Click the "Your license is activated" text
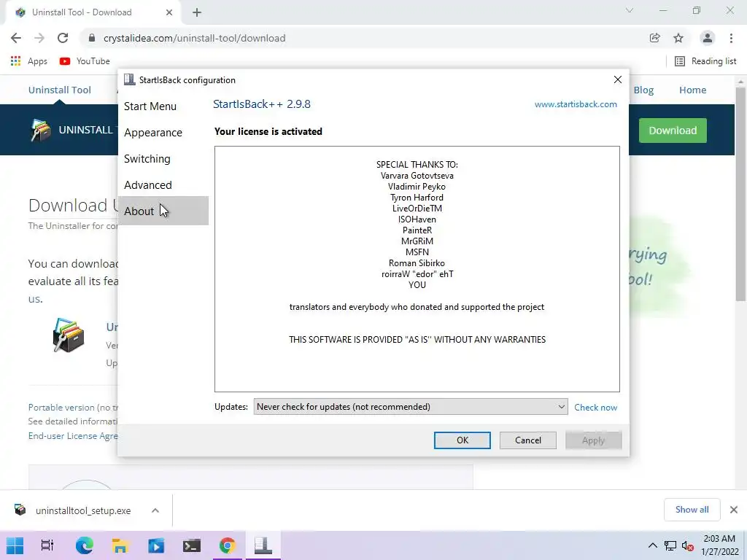The height and width of the screenshot is (560, 747). 268,131
